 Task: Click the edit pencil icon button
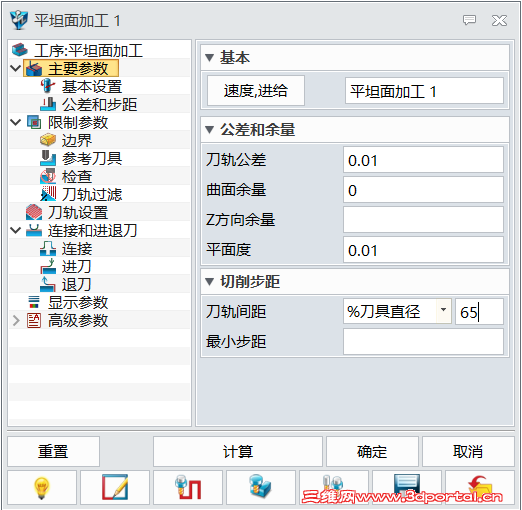tap(115, 487)
